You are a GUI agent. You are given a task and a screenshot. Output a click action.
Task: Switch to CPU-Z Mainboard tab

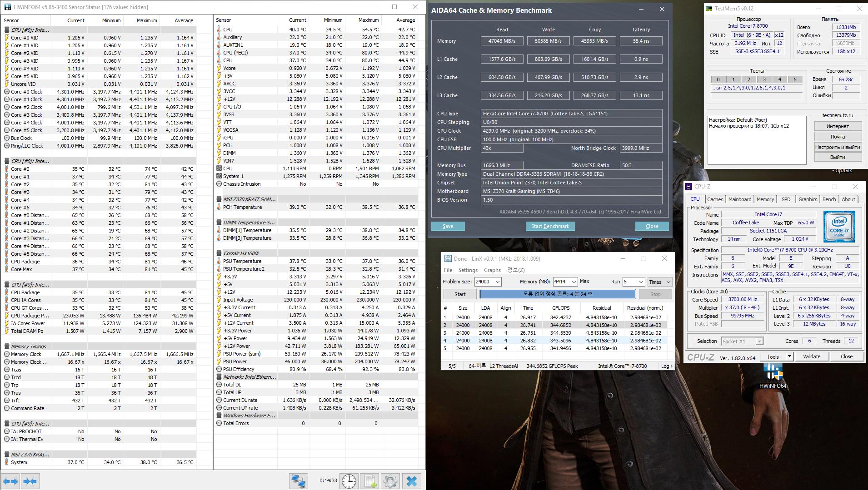740,199
